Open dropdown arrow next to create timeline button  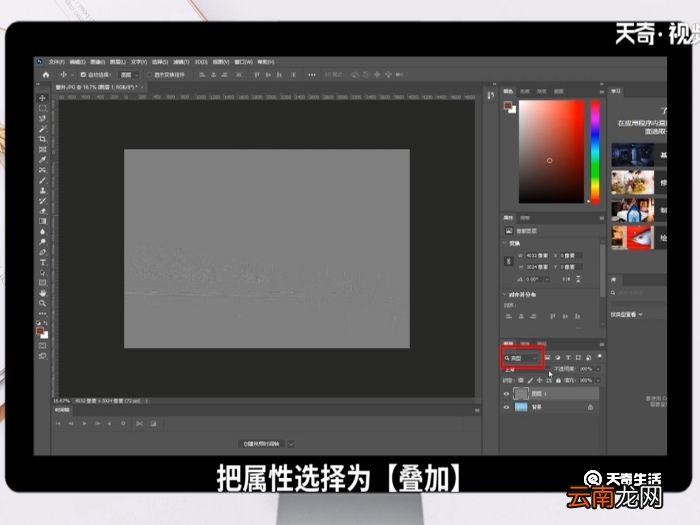291,444
